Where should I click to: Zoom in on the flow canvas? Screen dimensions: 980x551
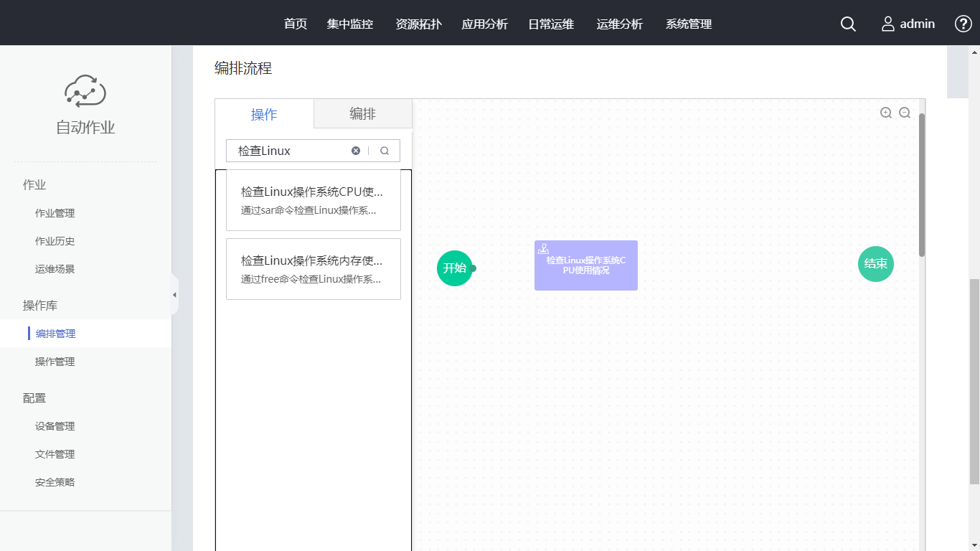click(886, 113)
